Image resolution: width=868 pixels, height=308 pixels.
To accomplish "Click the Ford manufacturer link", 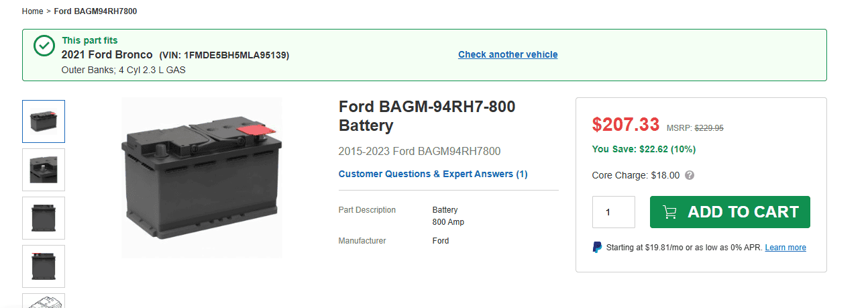I will coord(441,241).
